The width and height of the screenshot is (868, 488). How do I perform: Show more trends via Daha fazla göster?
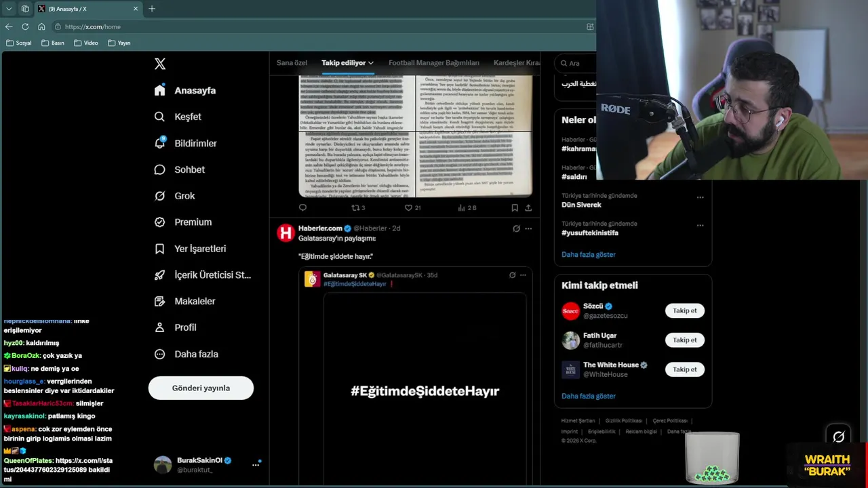point(589,255)
